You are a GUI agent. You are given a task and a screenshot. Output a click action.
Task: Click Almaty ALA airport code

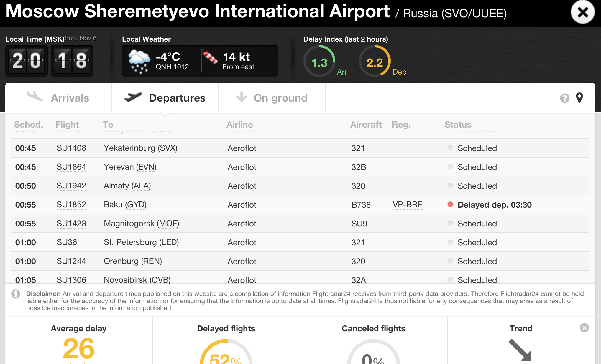[141, 186]
